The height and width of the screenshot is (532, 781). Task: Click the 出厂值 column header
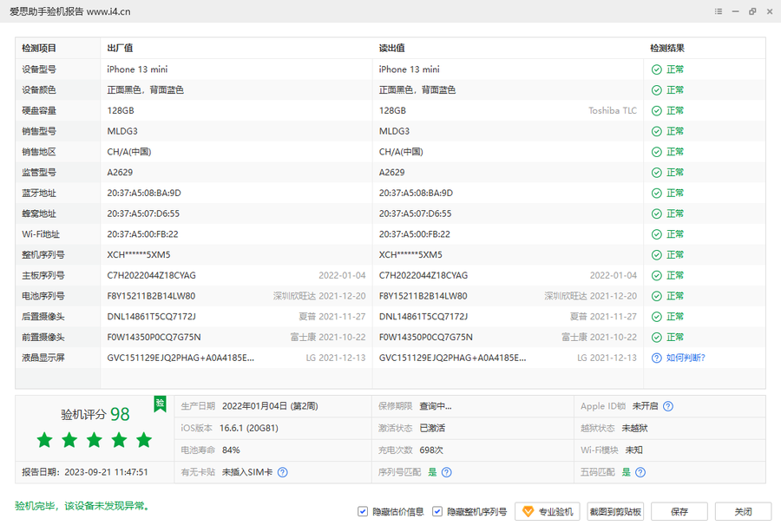[120, 49]
